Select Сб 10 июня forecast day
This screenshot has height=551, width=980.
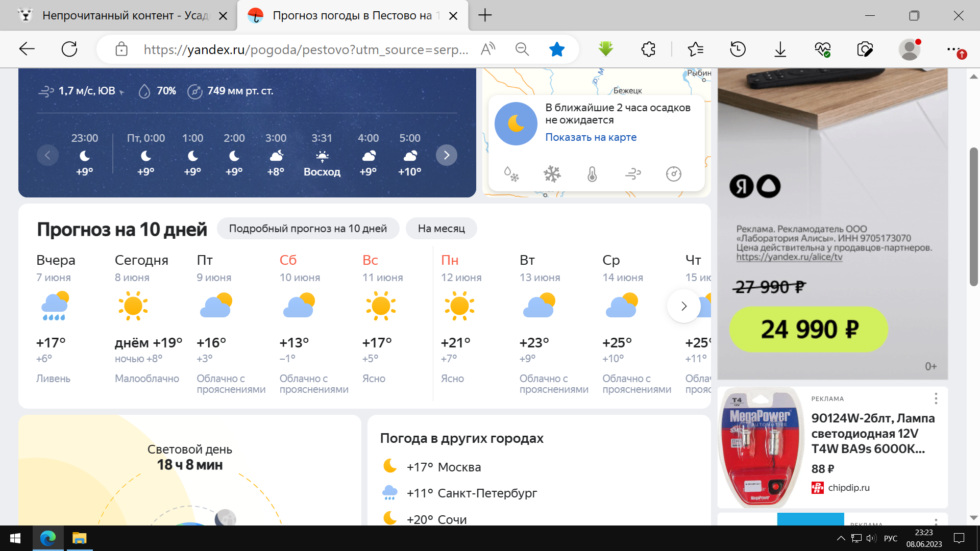(314, 323)
